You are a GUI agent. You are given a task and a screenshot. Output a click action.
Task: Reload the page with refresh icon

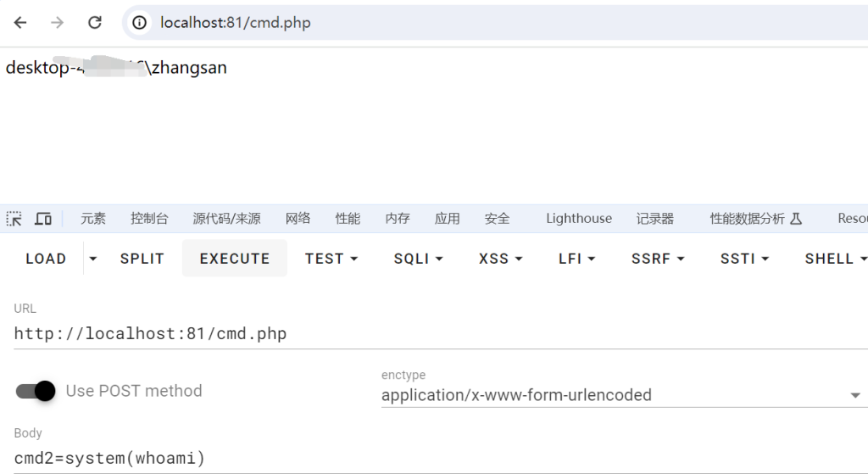pyautogui.click(x=95, y=23)
